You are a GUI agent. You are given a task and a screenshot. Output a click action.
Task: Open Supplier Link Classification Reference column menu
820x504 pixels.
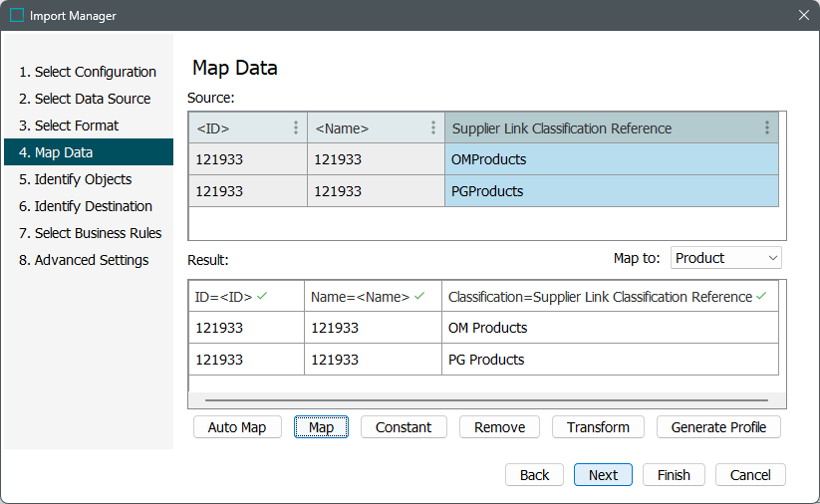[766, 127]
